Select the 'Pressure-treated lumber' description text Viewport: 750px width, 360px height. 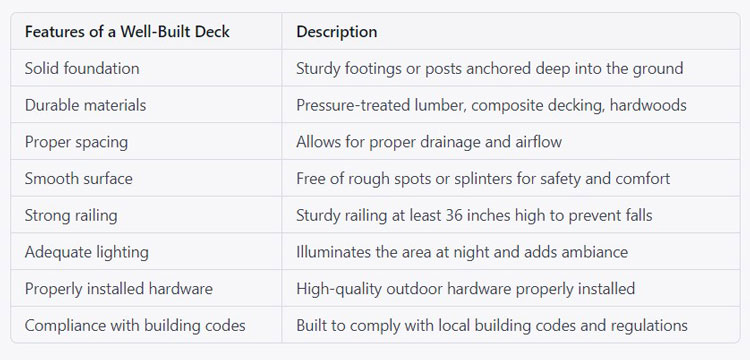point(491,105)
